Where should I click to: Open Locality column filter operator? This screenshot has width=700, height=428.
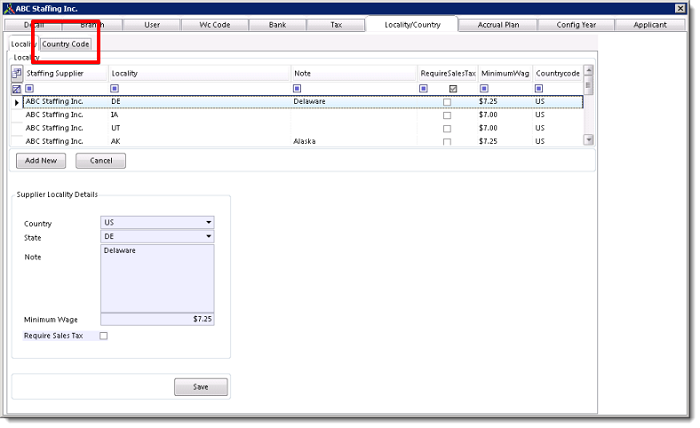click(114, 88)
